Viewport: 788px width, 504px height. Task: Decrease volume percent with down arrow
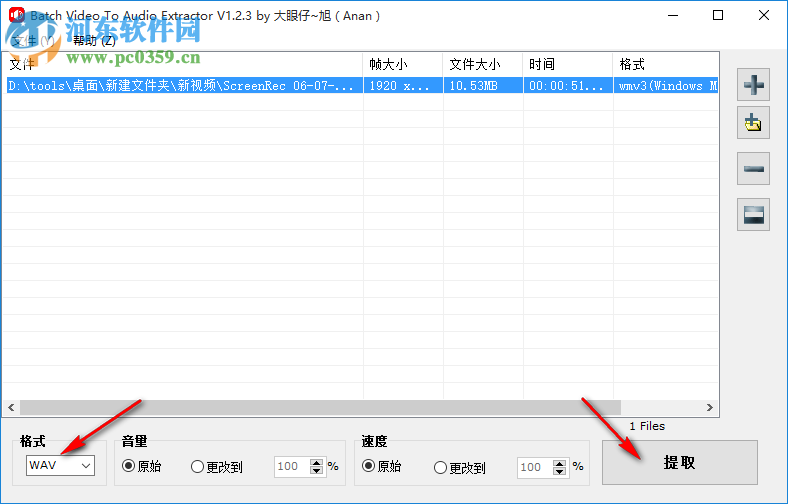316,471
